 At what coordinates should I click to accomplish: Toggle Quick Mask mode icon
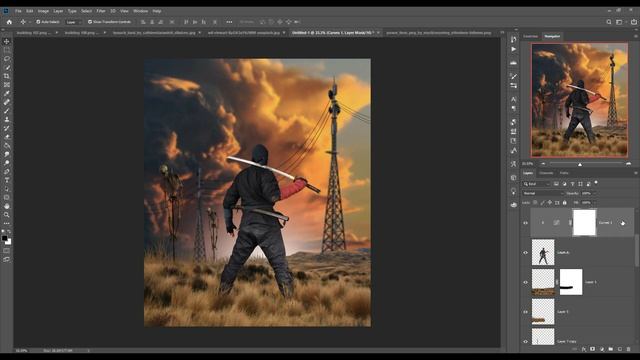click(7, 251)
